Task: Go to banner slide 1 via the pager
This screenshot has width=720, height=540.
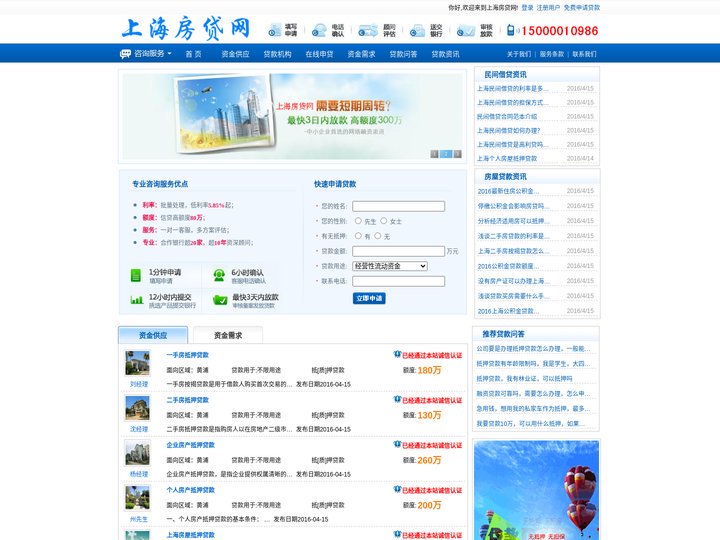Action: coord(434,154)
